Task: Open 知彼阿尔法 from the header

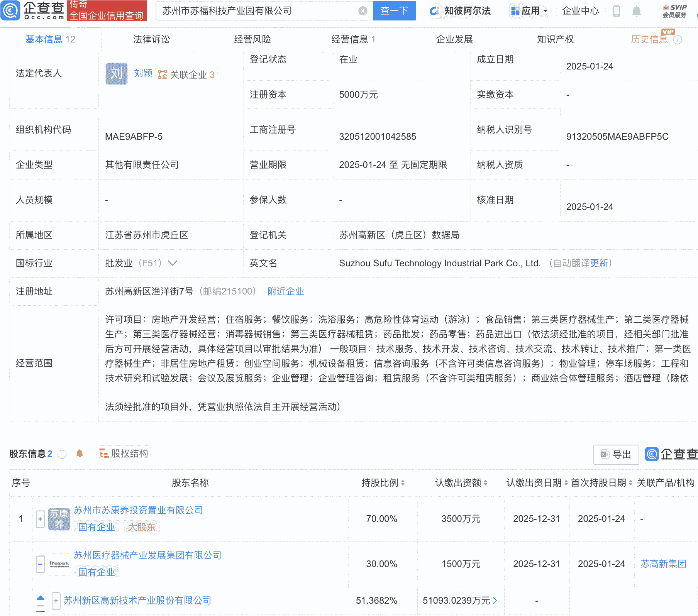Action: pos(461,11)
